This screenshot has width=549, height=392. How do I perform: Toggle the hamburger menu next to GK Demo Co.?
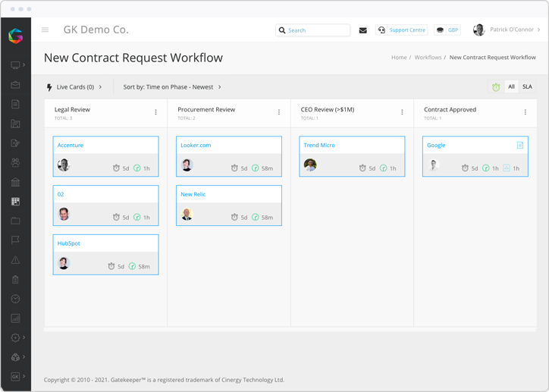coord(45,30)
